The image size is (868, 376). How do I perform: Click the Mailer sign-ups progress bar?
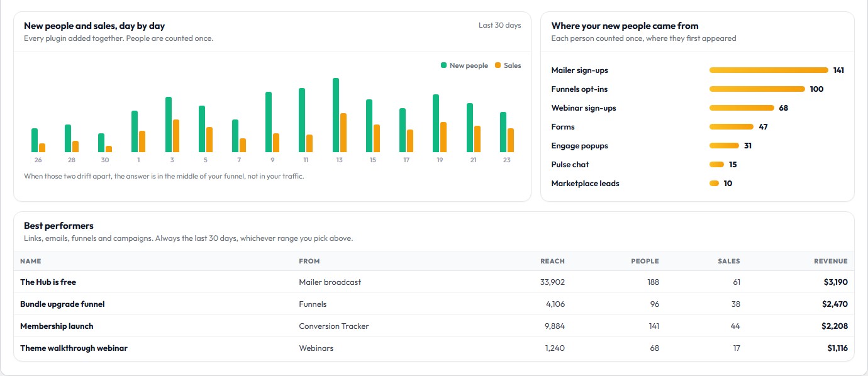tap(769, 70)
